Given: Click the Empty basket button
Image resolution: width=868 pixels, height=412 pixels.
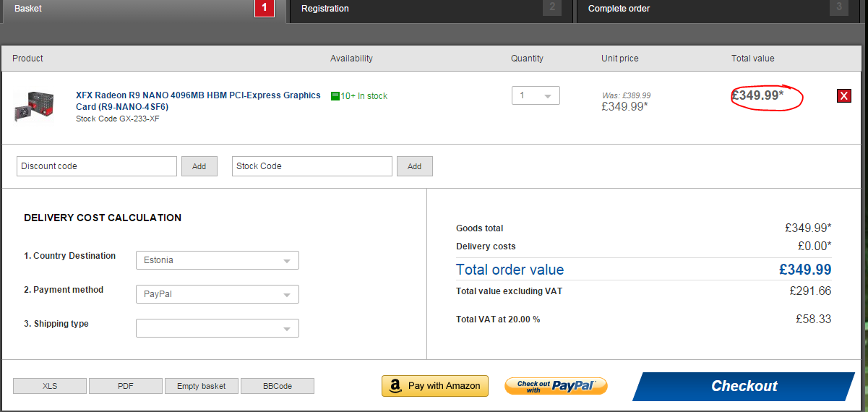Looking at the screenshot, I should (202, 386).
